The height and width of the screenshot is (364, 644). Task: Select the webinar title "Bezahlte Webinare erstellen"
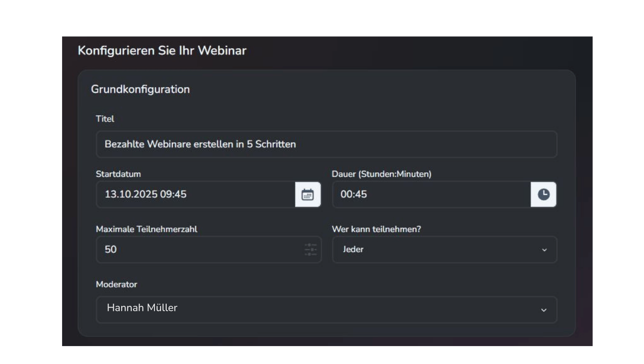click(199, 144)
